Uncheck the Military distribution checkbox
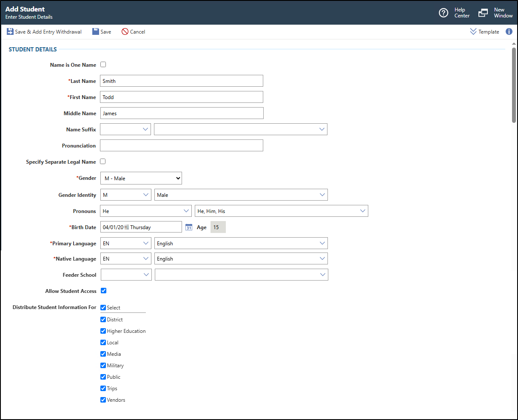The width and height of the screenshot is (518, 420). click(x=103, y=366)
